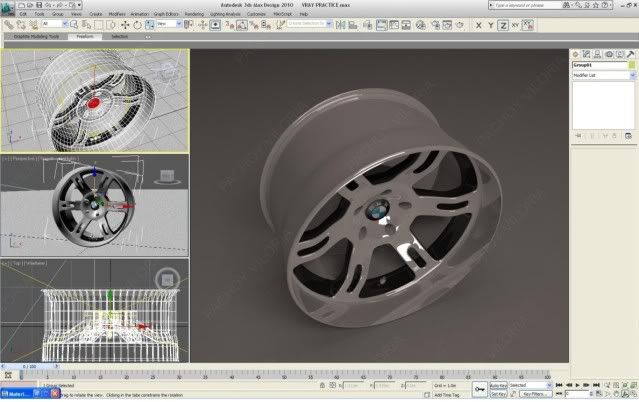Play the animation

(x=577, y=385)
